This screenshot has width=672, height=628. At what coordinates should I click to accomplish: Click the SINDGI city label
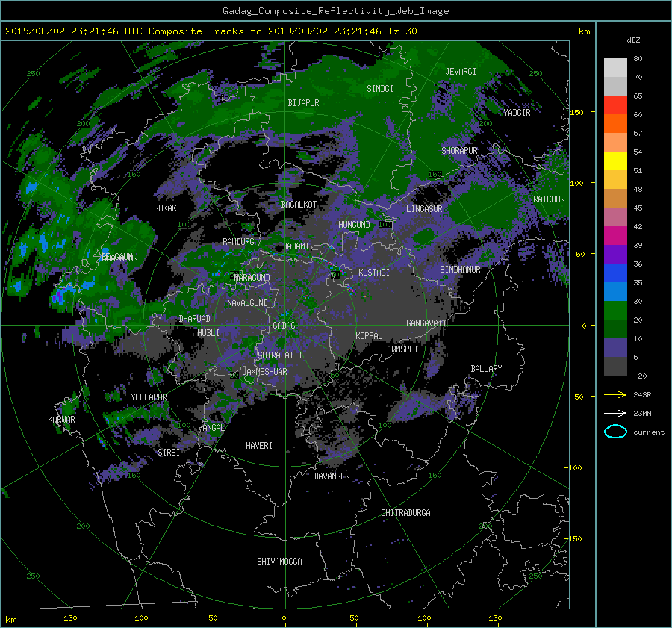point(380,89)
